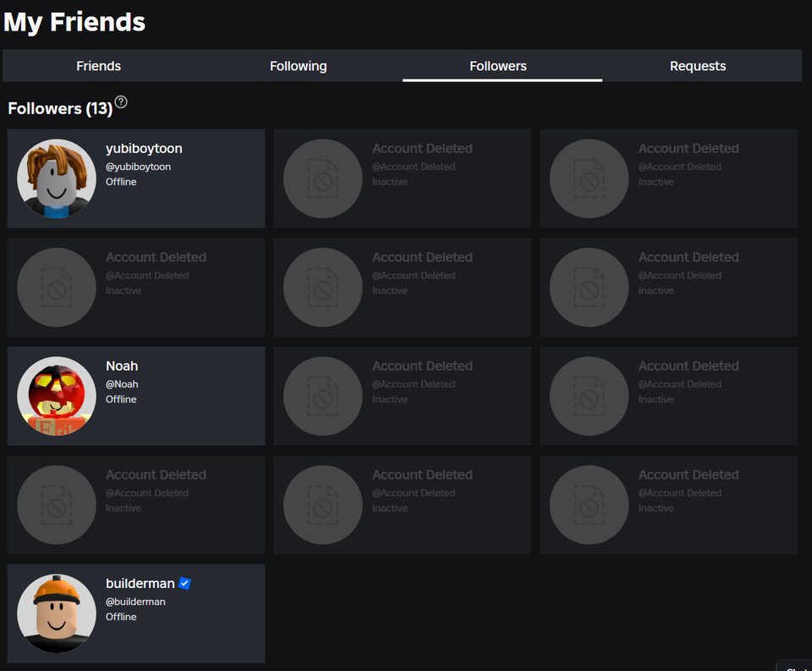The image size is (812, 671).
Task: Open the Requests tab
Action: 698,66
